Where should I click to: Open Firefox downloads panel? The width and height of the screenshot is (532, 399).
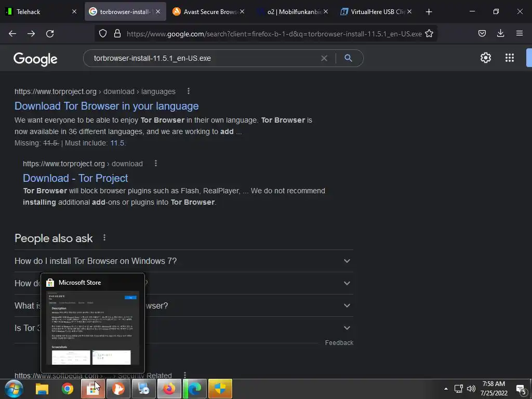pyautogui.click(x=500, y=33)
